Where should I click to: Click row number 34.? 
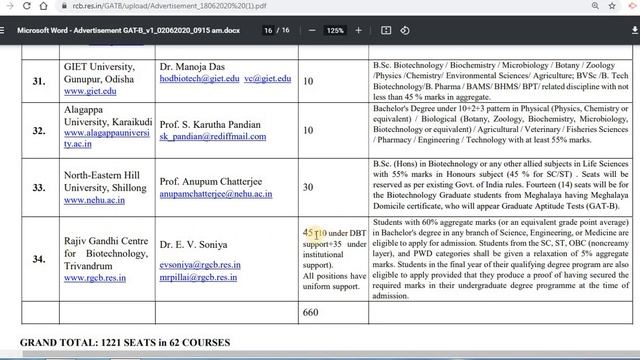(x=39, y=259)
